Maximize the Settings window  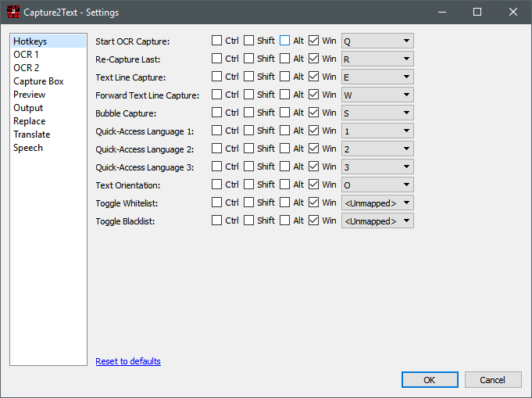click(477, 13)
